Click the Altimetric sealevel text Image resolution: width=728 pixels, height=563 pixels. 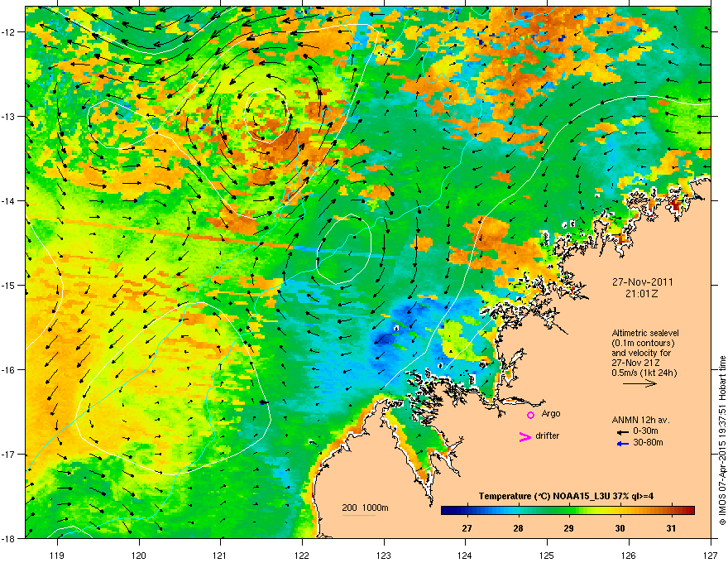pos(645,333)
